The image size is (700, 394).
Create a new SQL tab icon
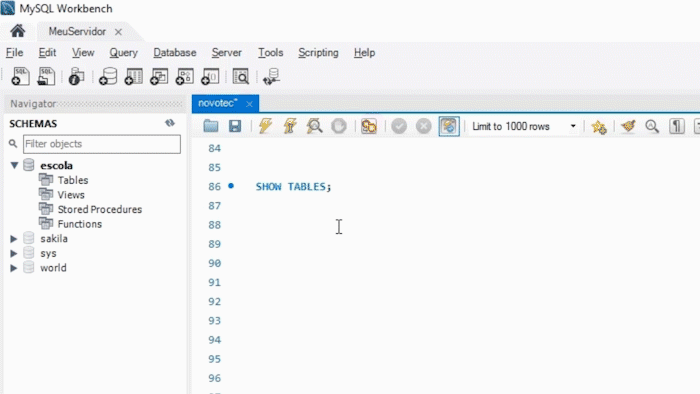click(x=20, y=76)
